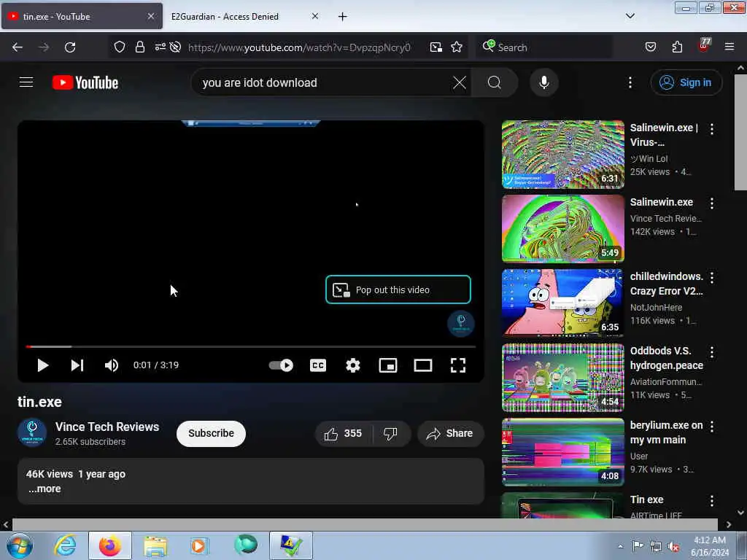Click channel watermark in video corner
Screen dimensions: 747x560
tap(461, 323)
